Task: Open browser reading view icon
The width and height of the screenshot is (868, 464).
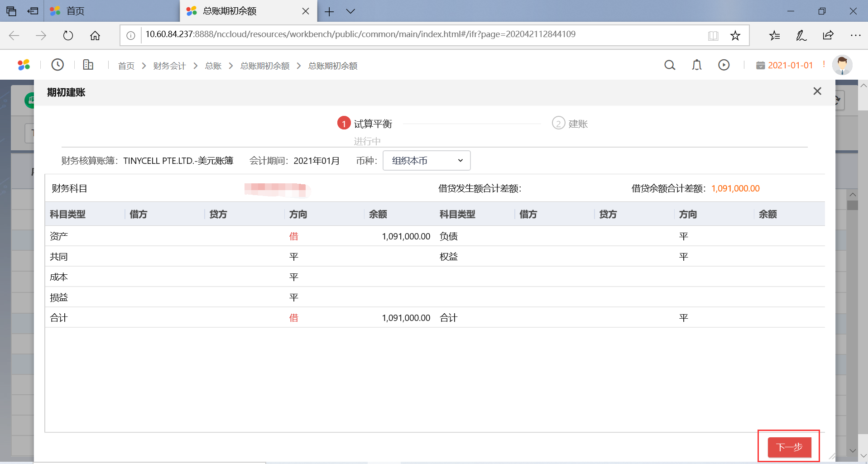Action: 713,36
